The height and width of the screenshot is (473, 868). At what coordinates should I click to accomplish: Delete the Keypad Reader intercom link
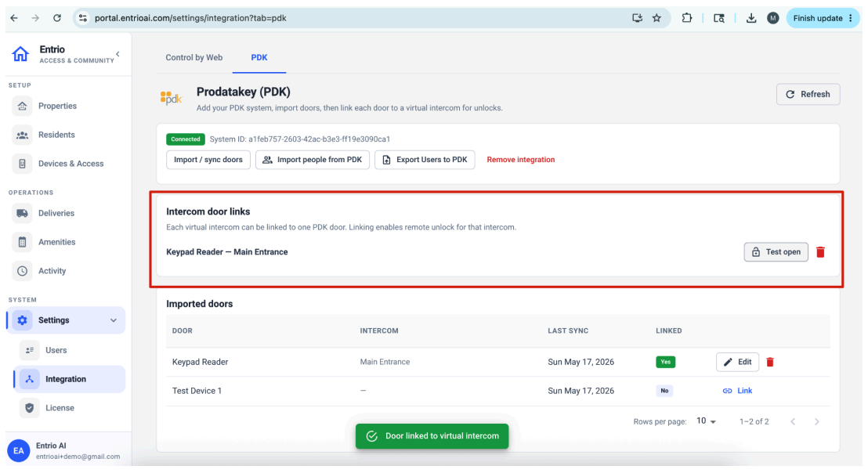click(820, 251)
